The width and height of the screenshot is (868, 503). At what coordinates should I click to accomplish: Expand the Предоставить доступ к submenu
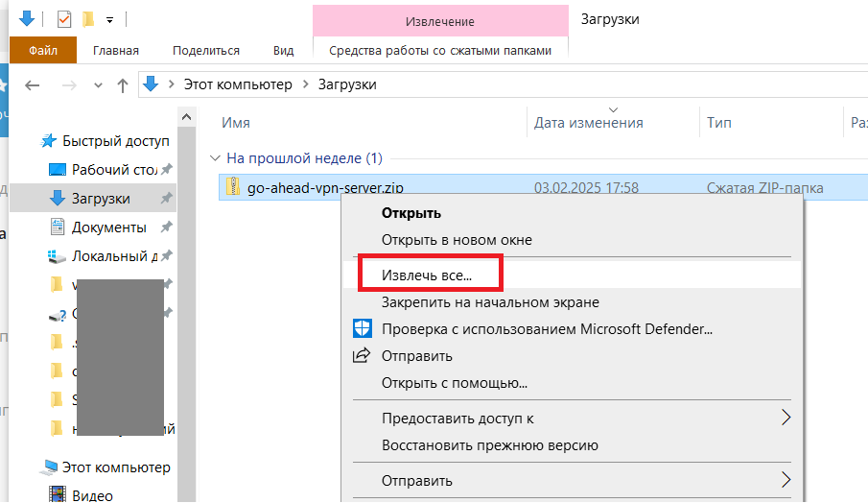pos(786,418)
